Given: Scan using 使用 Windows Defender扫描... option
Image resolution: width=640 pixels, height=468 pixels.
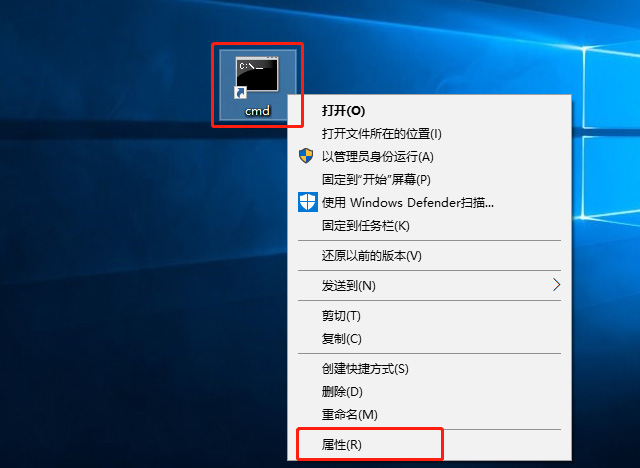Looking at the screenshot, I should [x=407, y=202].
